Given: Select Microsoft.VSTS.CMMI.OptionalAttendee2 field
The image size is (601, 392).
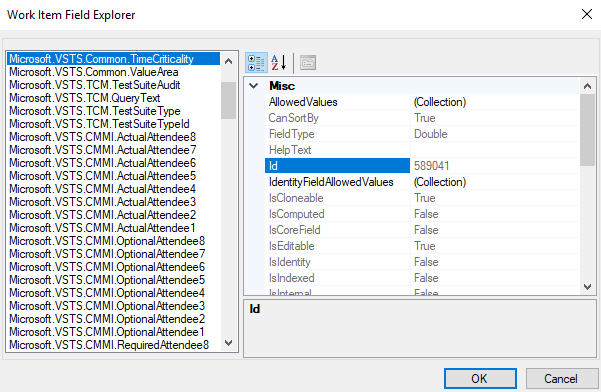Looking at the screenshot, I should 114,319.
